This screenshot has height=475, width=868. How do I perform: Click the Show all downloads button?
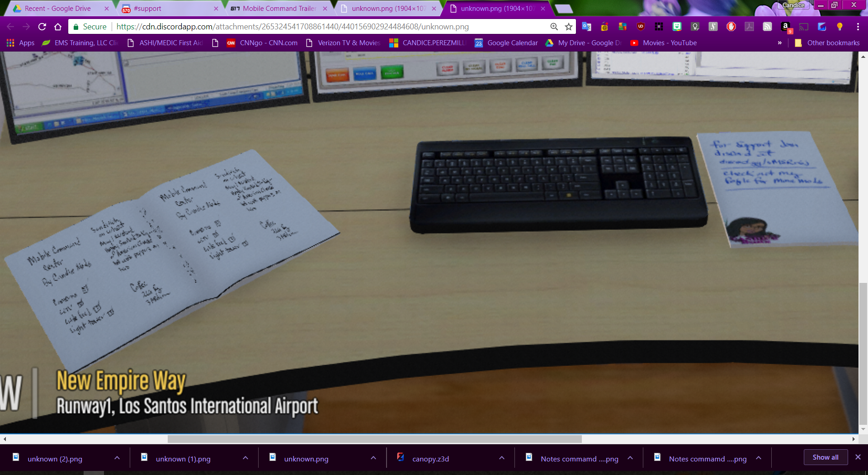pyautogui.click(x=825, y=457)
